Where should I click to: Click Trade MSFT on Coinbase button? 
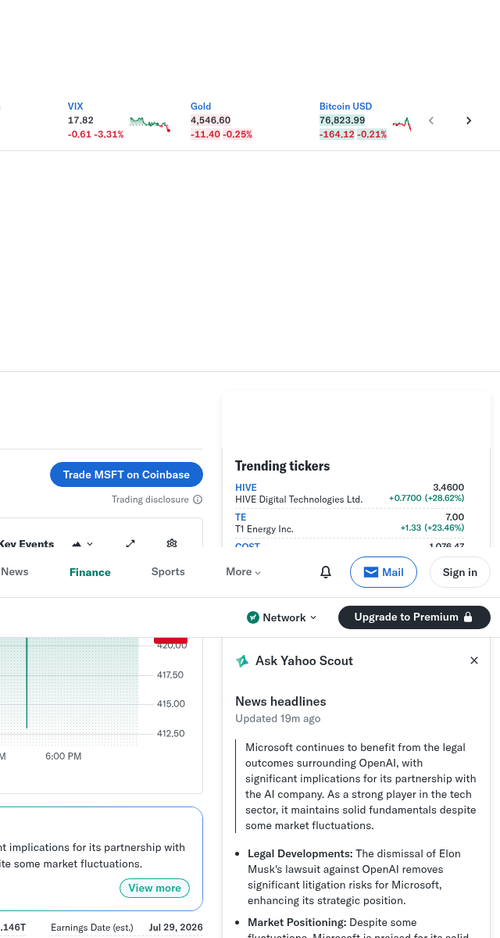click(x=126, y=474)
